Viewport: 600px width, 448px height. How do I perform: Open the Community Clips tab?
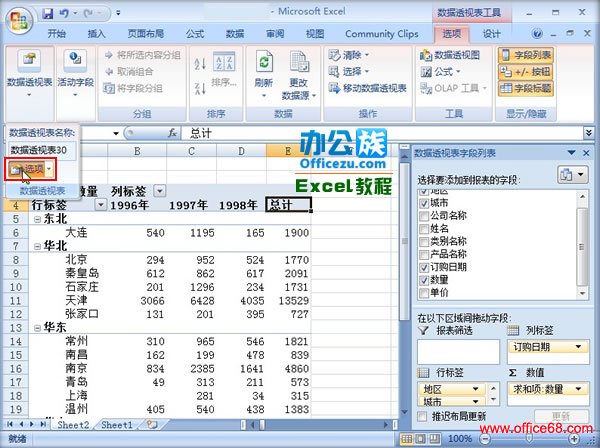click(382, 34)
